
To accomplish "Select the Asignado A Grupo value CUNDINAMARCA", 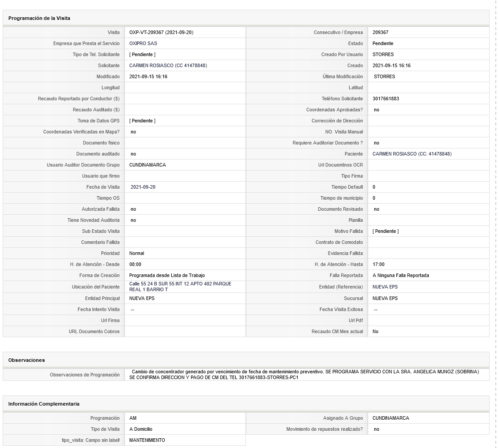I will (391, 418).
